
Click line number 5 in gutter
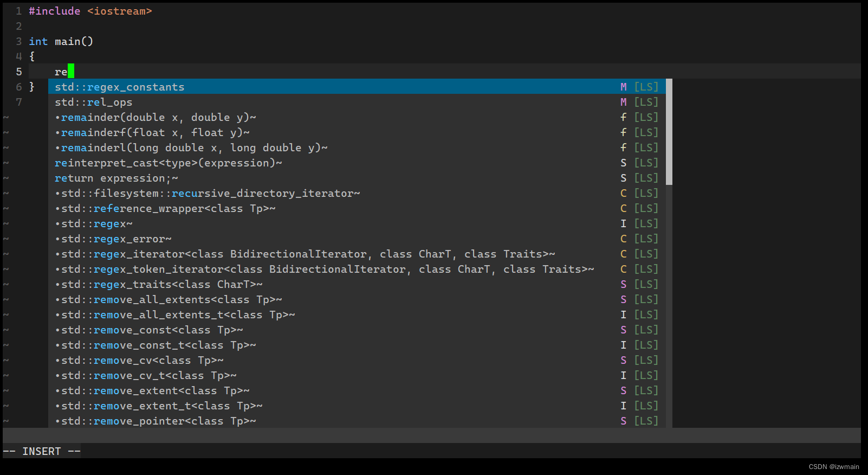pos(19,72)
